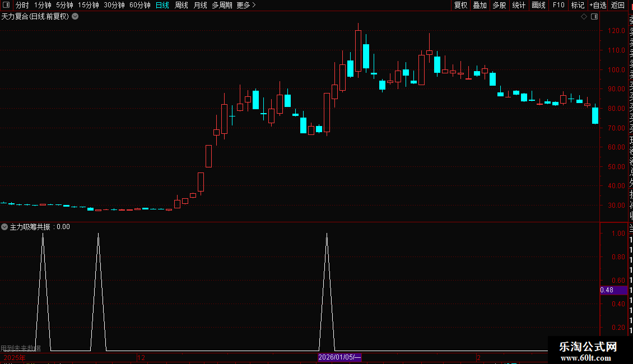Expand dropdown next to 天力复合 title
The image size is (633, 364).
75,17
